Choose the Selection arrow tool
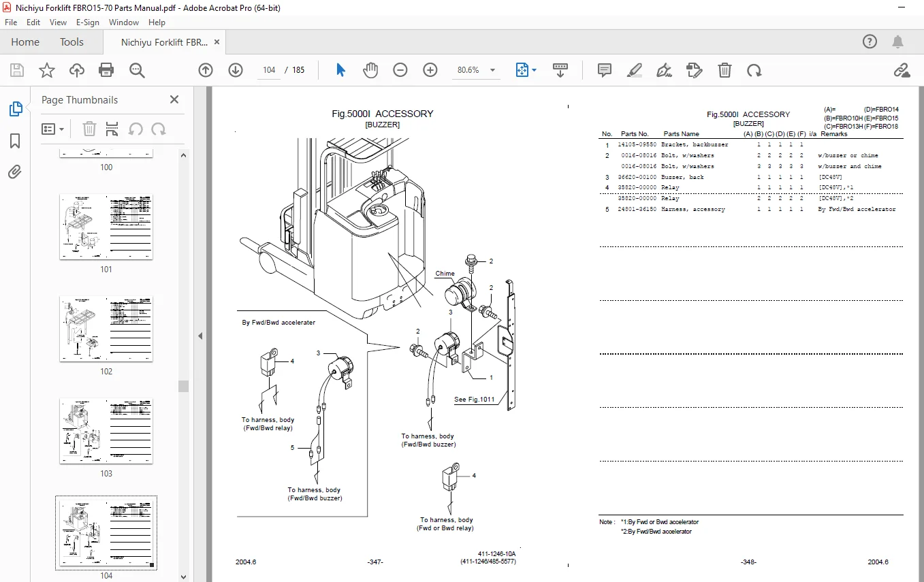Screen dimensions: 924x582 (x=341, y=70)
